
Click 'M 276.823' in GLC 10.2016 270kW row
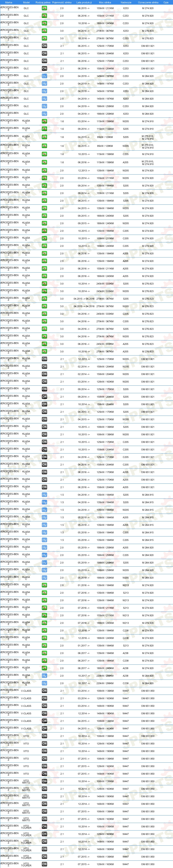(x=148, y=38)
